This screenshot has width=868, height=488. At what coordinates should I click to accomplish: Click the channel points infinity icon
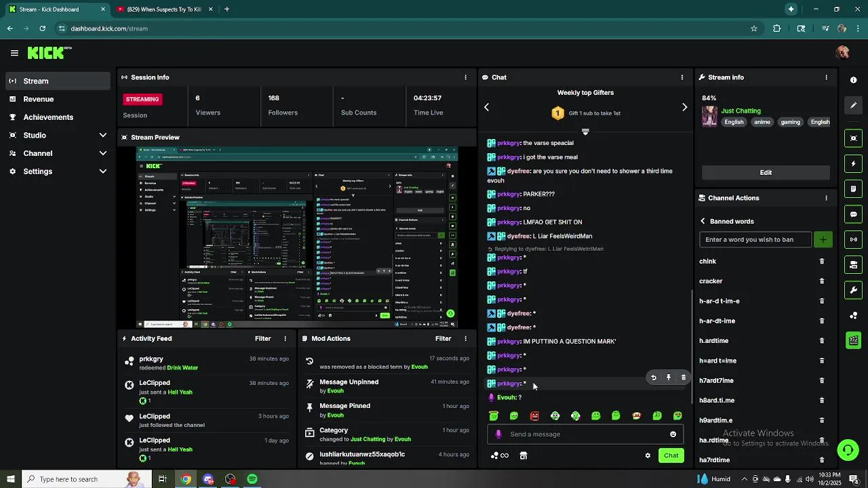coord(500,455)
